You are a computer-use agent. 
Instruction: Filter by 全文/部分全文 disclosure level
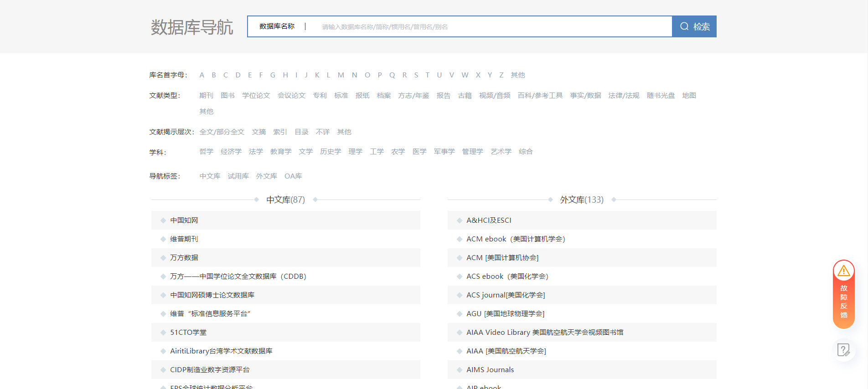click(222, 132)
